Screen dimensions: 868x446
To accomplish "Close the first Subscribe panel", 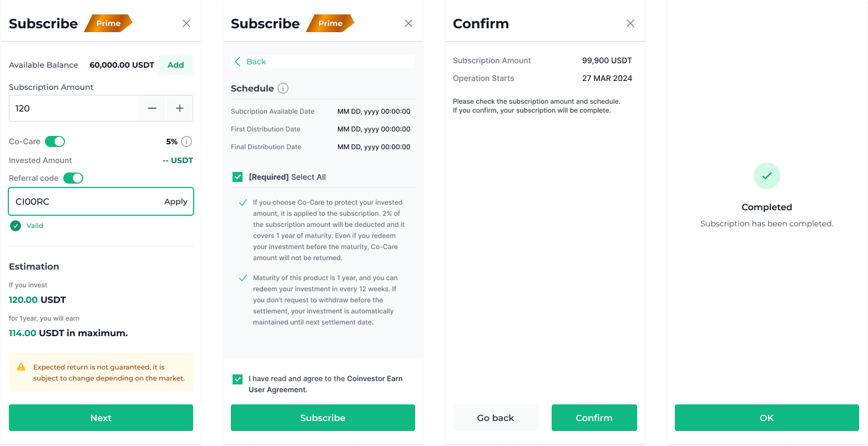I will click(x=186, y=23).
